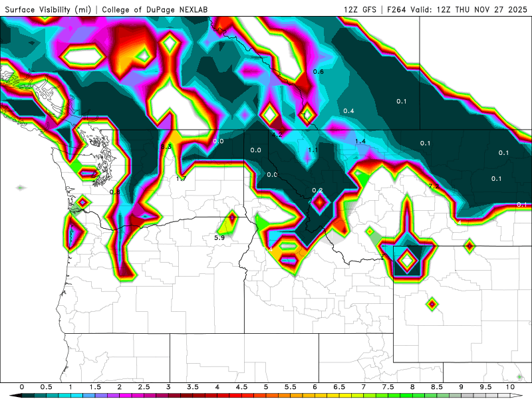The width and height of the screenshot is (532, 399).
Task: Click 'F264 Valid: 12Z THU NOV 27 2025' text
Action: [457, 9]
